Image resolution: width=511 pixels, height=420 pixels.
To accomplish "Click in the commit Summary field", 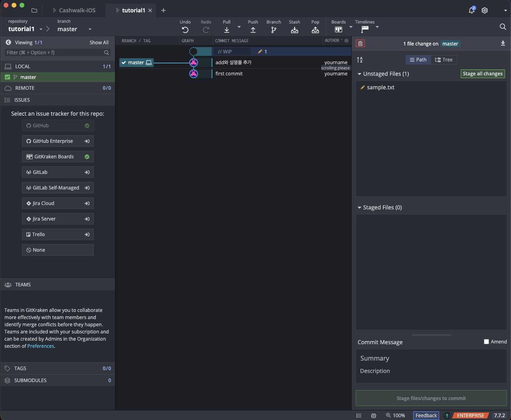I will (431, 358).
